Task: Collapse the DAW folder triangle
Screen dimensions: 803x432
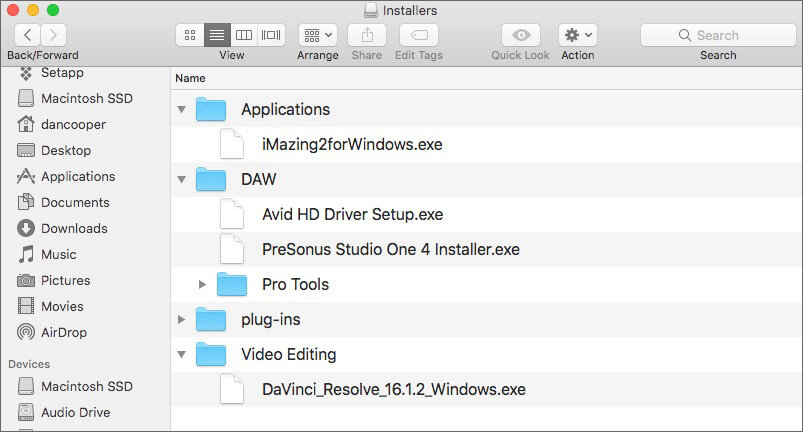Action: [181, 179]
